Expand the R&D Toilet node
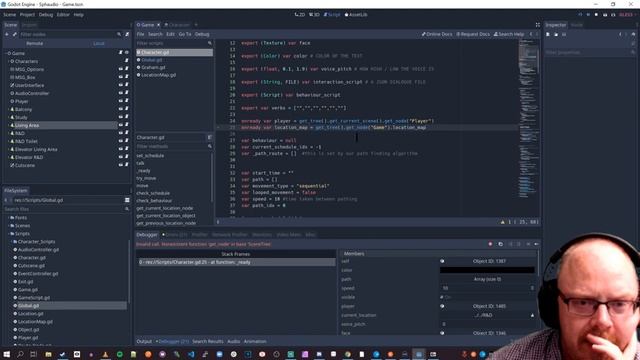The height and width of the screenshot is (360, 640). click(x=9, y=141)
